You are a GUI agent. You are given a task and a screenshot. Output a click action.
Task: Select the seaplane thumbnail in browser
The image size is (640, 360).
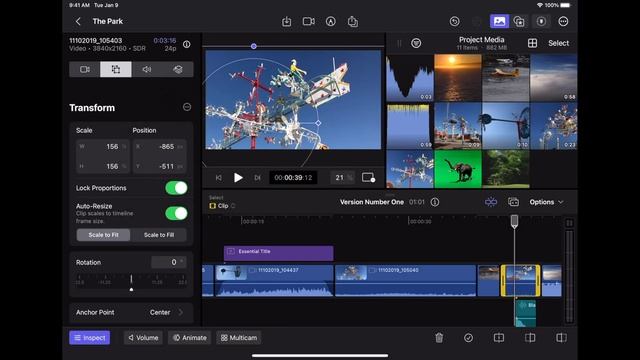(x=505, y=78)
